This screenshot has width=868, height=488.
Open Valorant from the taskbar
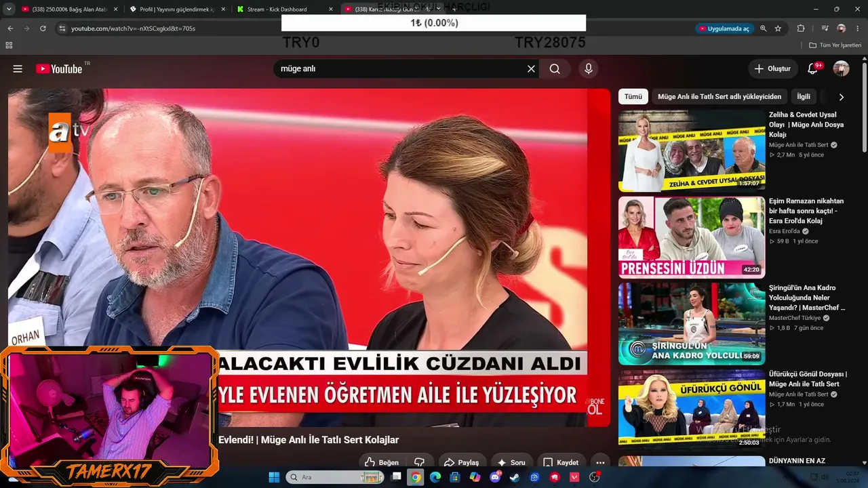(x=574, y=477)
